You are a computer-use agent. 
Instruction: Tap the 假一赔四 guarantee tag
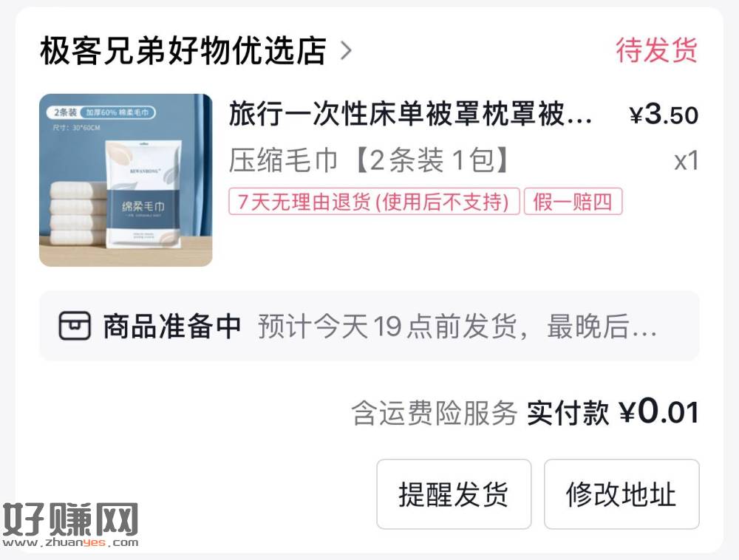pos(573,202)
